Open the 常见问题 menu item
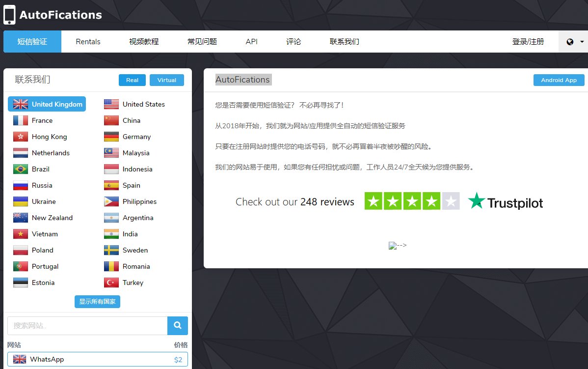Image resolution: width=588 pixels, height=369 pixels. 202,42
